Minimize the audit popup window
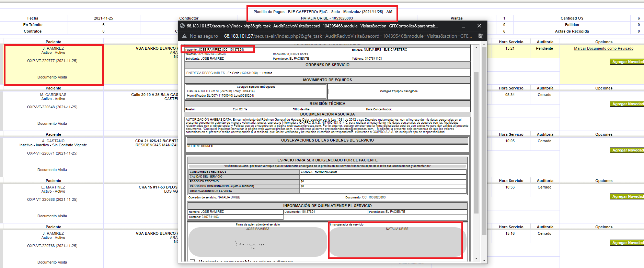644x268 pixels. [448, 26]
